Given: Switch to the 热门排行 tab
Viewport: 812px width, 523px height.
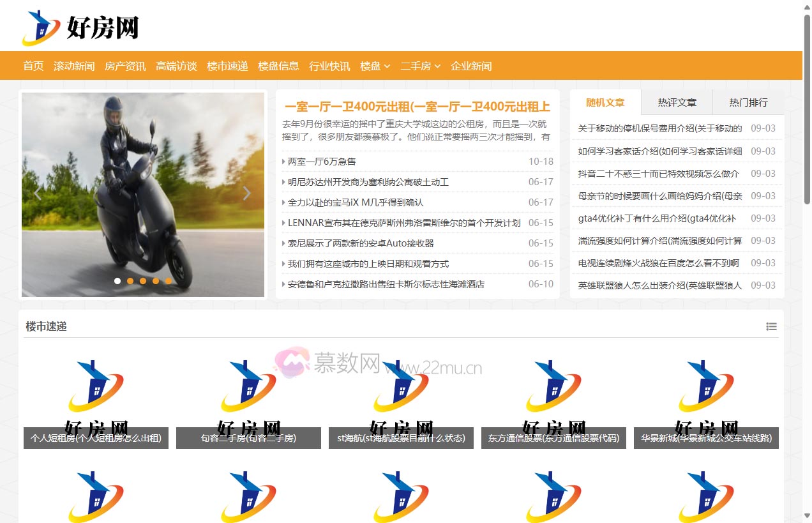Looking at the screenshot, I should pyautogui.click(x=748, y=102).
